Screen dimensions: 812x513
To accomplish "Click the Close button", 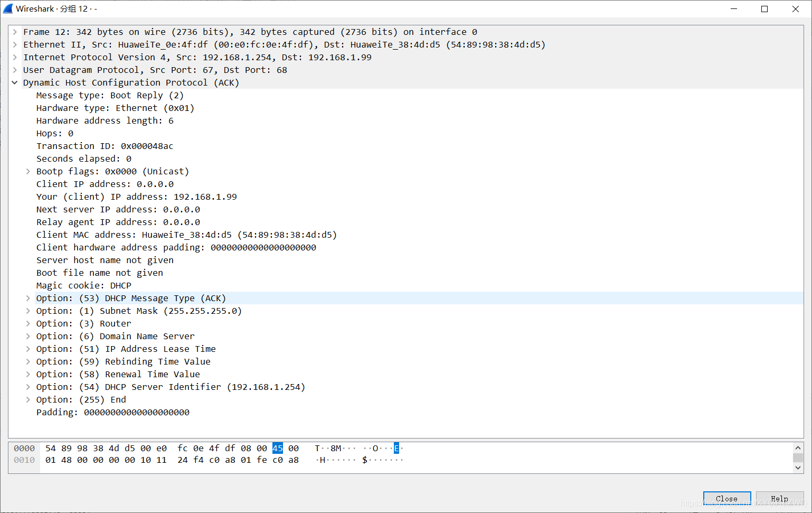I will pyautogui.click(x=726, y=499).
